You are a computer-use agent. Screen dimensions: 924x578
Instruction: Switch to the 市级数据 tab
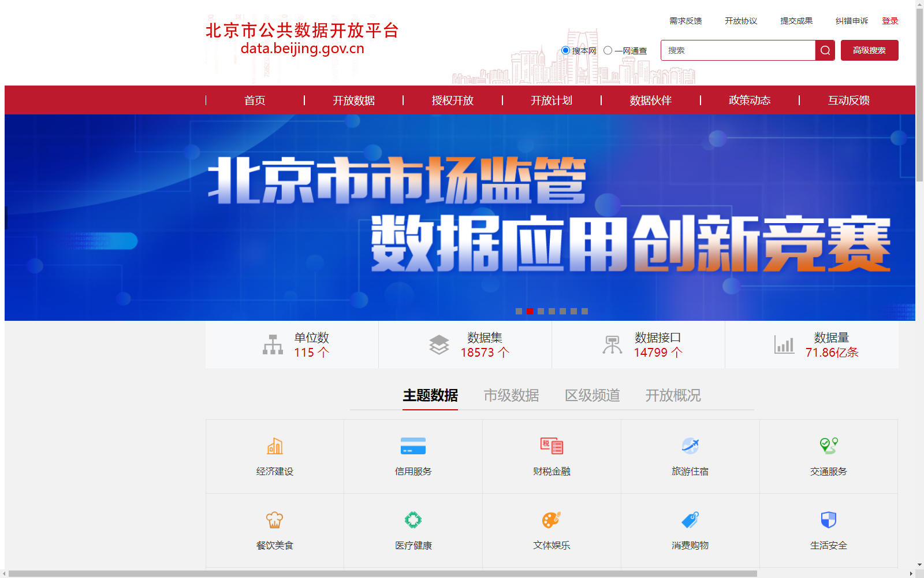click(511, 396)
